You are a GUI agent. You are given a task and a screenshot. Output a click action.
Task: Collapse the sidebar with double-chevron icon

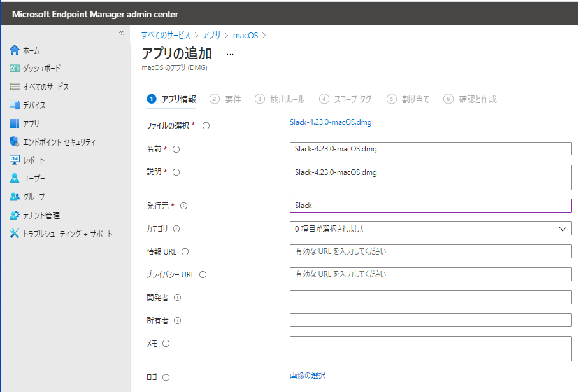click(121, 33)
